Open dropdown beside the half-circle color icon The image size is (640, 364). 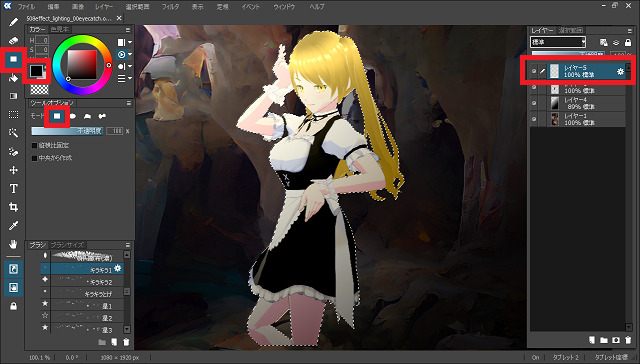(x=130, y=66)
